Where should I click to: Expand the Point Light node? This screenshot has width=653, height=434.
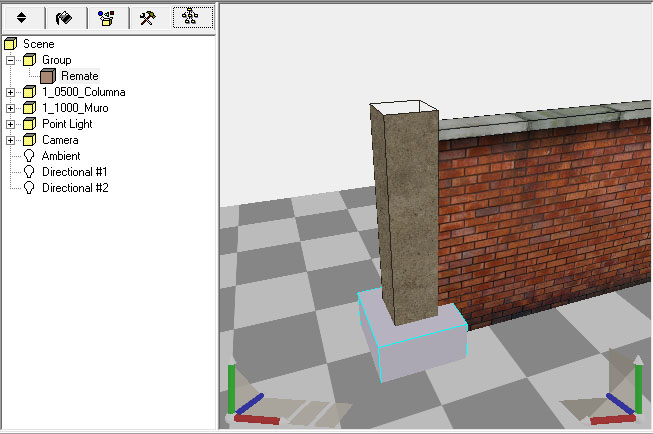point(11,124)
